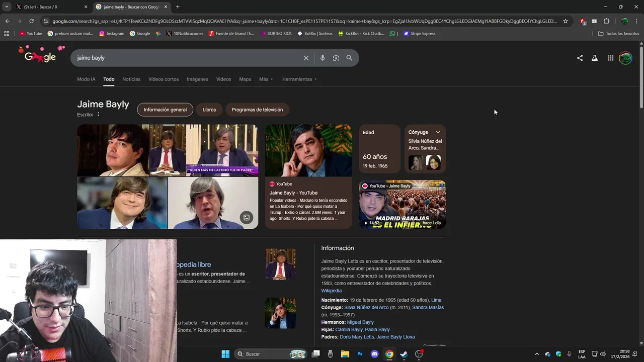Open the image gallery icon on photos
Viewport: 644px width, 362px height.
coord(247,218)
